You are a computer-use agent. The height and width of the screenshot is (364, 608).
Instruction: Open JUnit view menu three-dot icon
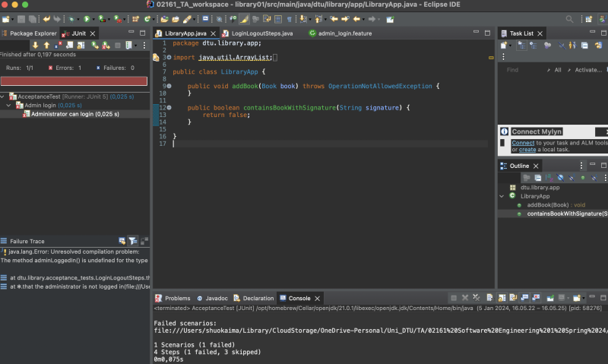point(144,46)
